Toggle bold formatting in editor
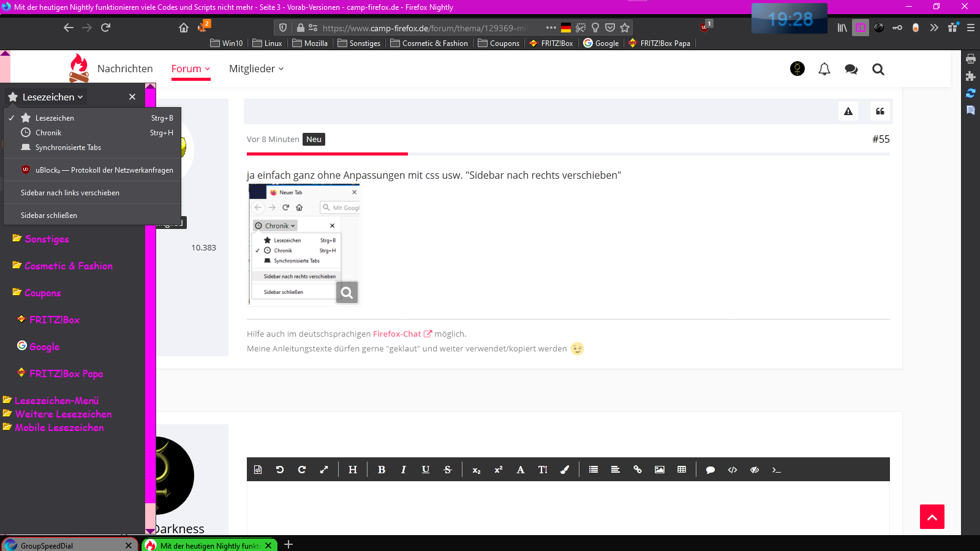The width and height of the screenshot is (980, 551). point(382,470)
